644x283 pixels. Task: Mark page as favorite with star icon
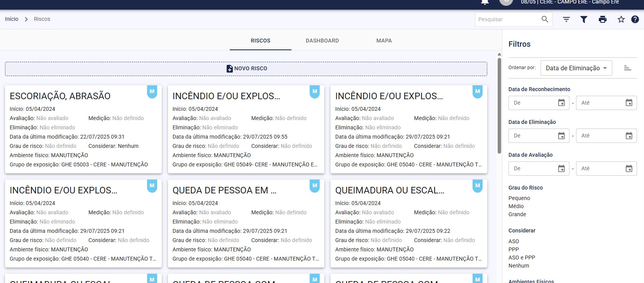pos(621,19)
